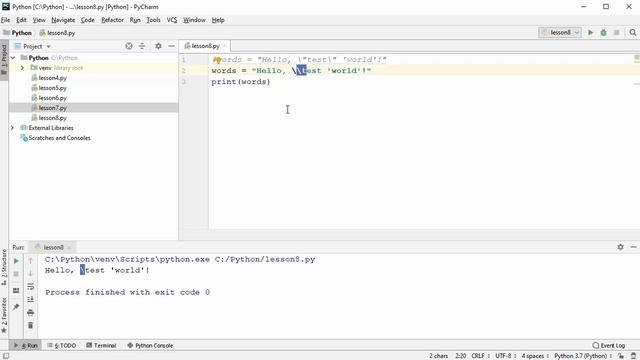Click the scroll-from-source target icon in Project panel

(129, 46)
